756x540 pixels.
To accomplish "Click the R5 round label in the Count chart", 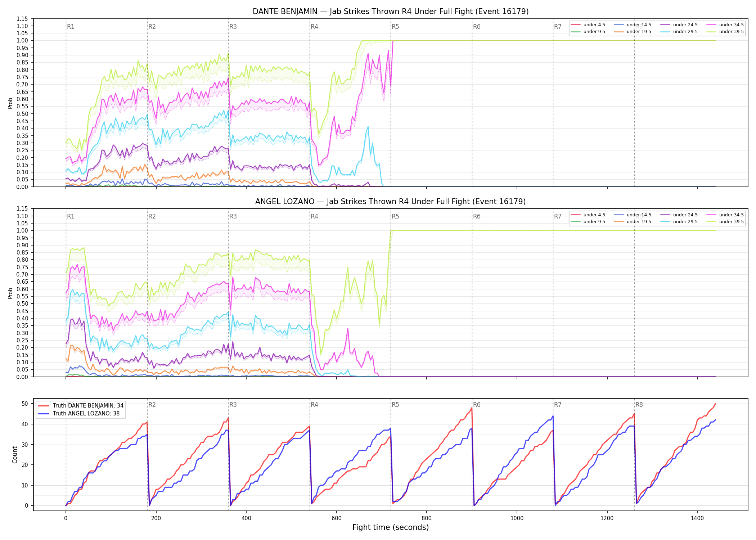I will [395, 405].
